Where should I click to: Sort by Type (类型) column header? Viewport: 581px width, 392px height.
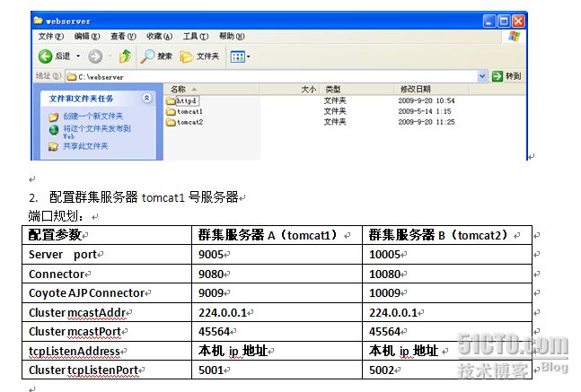357,89
